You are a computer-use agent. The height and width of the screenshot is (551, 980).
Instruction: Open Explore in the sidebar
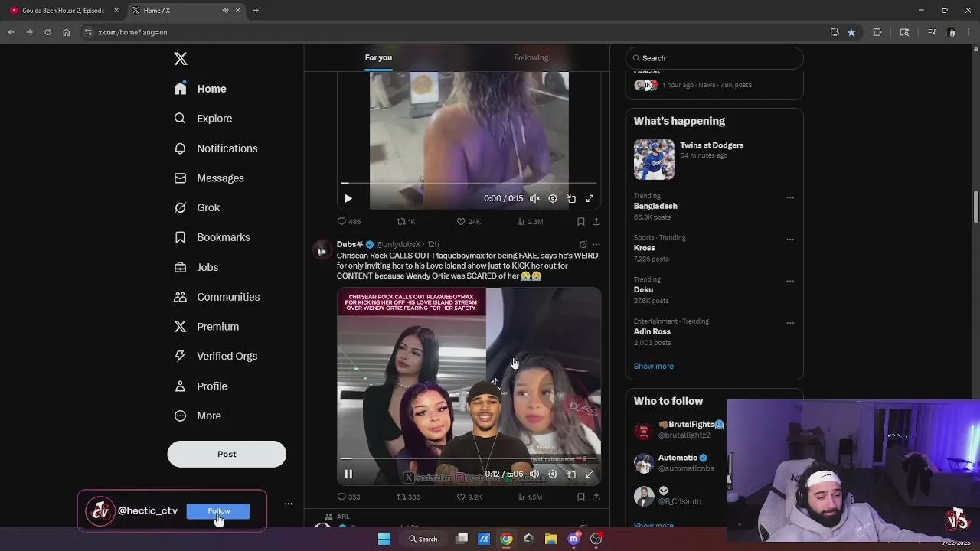[x=203, y=119]
